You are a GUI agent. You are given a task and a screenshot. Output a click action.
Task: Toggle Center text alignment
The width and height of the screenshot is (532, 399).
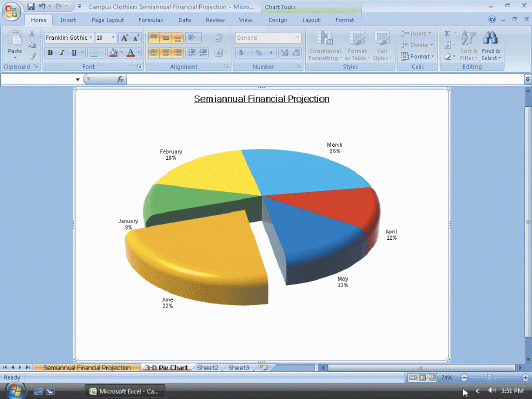point(166,53)
